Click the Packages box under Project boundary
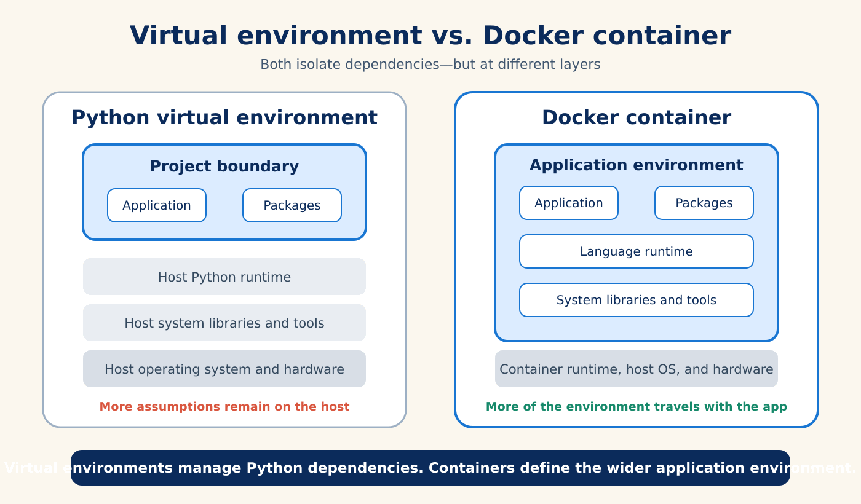Screen dimensions: 861x504 pos(292,205)
